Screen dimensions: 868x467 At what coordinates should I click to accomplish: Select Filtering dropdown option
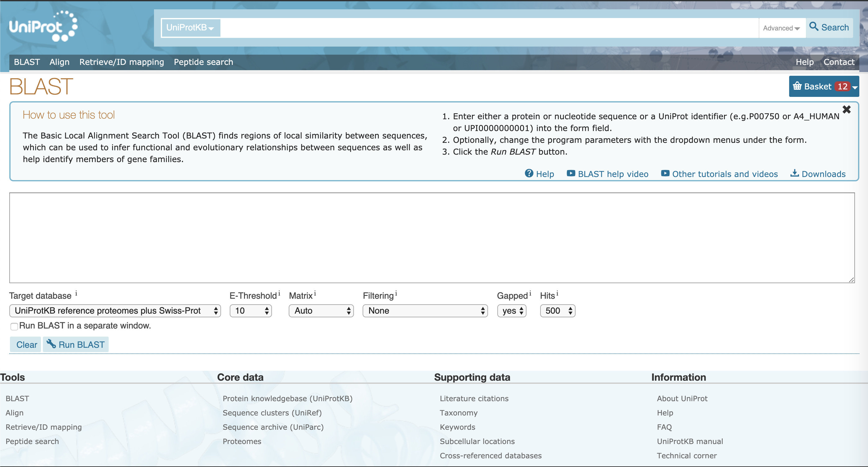tap(425, 311)
